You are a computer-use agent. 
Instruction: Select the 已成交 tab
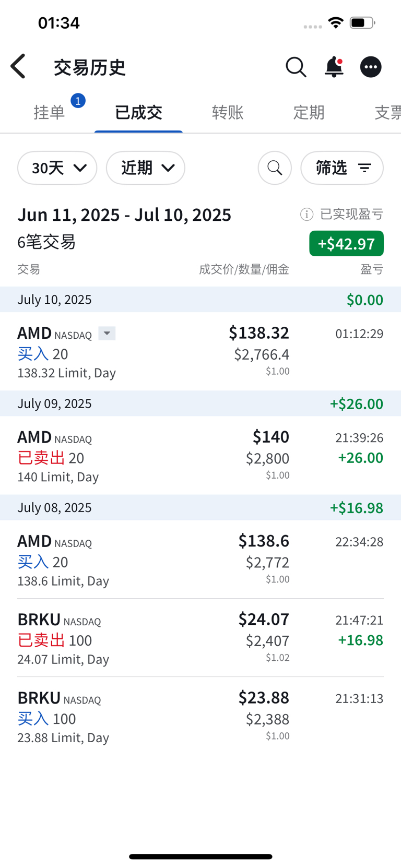pos(138,112)
